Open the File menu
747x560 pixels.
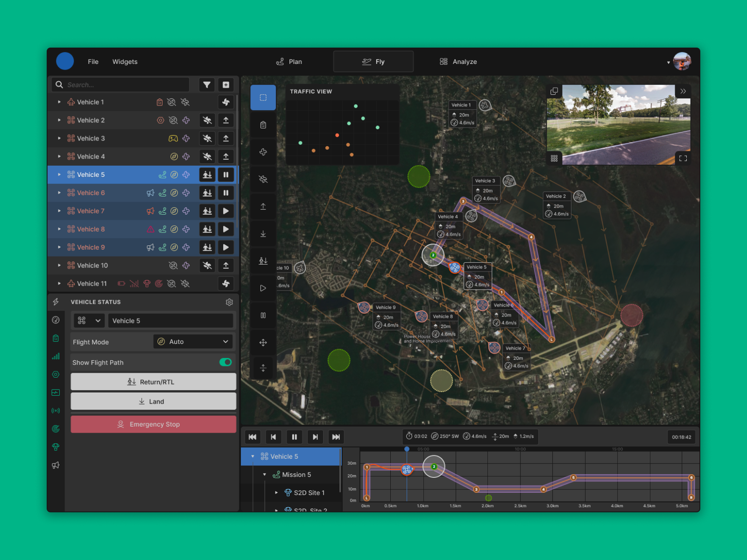[x=93, y=62]
